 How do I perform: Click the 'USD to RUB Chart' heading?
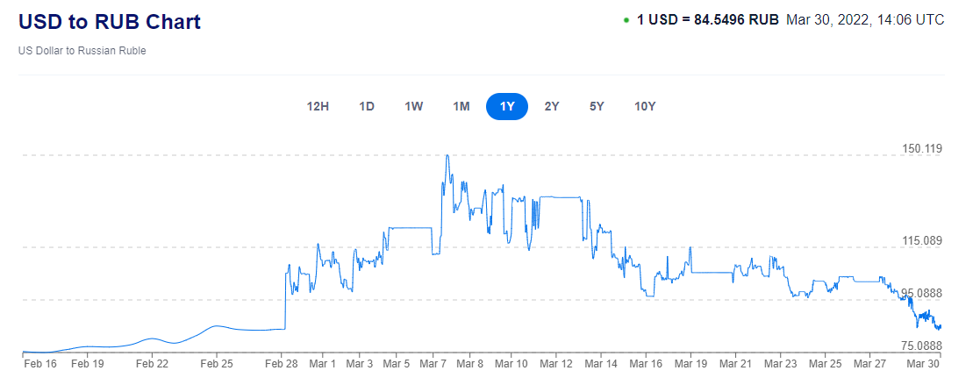tap(110, 22)
